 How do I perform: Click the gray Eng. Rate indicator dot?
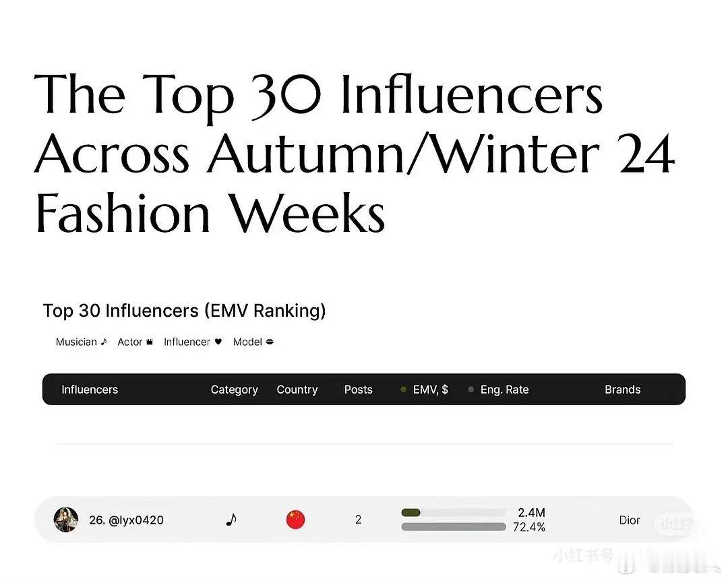[471, 389]
